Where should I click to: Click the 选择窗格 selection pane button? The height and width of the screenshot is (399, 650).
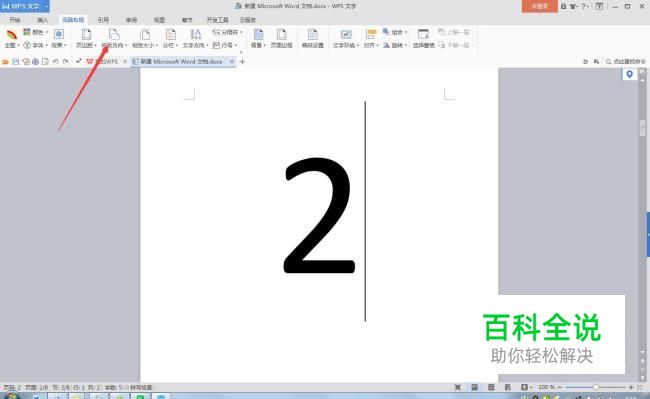pyautogui.click(x=423, y=39)
